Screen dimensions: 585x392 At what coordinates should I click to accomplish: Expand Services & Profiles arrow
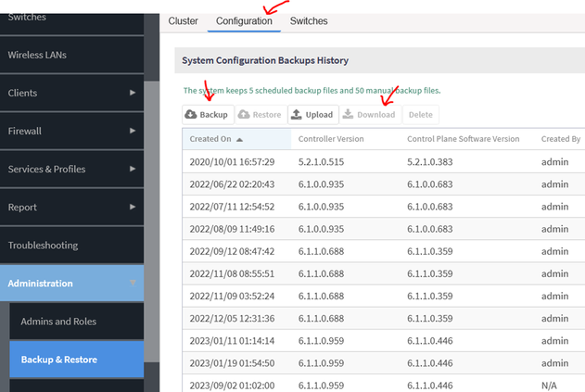(133, 169)
